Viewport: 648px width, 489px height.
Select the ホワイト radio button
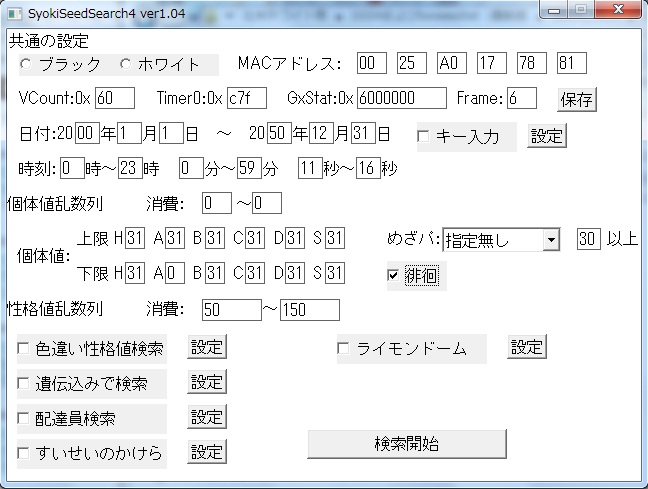(125, 64)
